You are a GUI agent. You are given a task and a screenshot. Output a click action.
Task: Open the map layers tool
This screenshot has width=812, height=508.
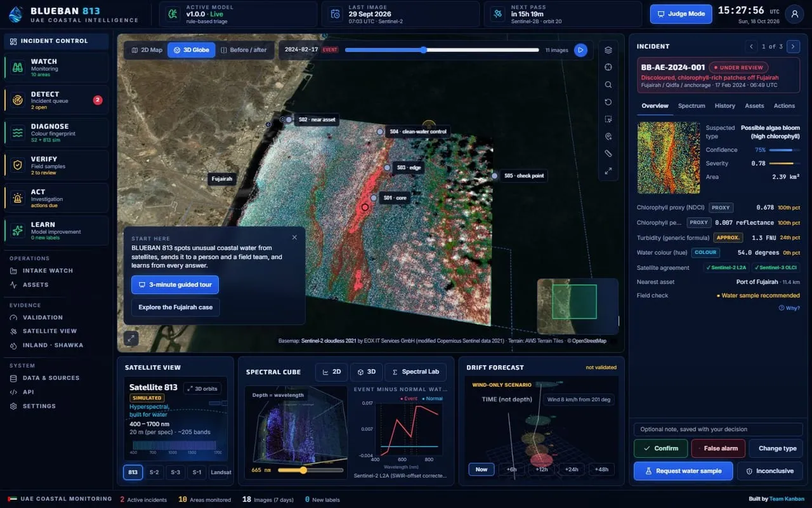pyautogui.click(x=608, y=50)
